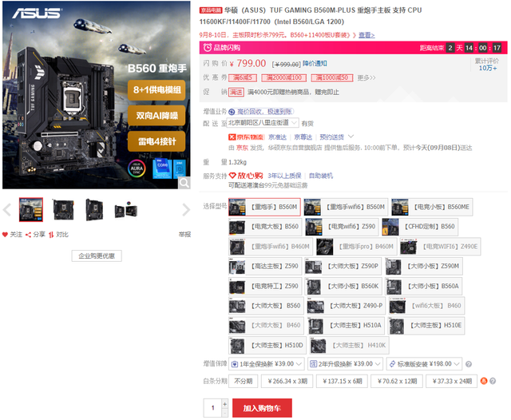Screen dimensions: 511x420
Task: Expand the 标准版安装 ¥198.00 dropdown
Action: (424, 364)
